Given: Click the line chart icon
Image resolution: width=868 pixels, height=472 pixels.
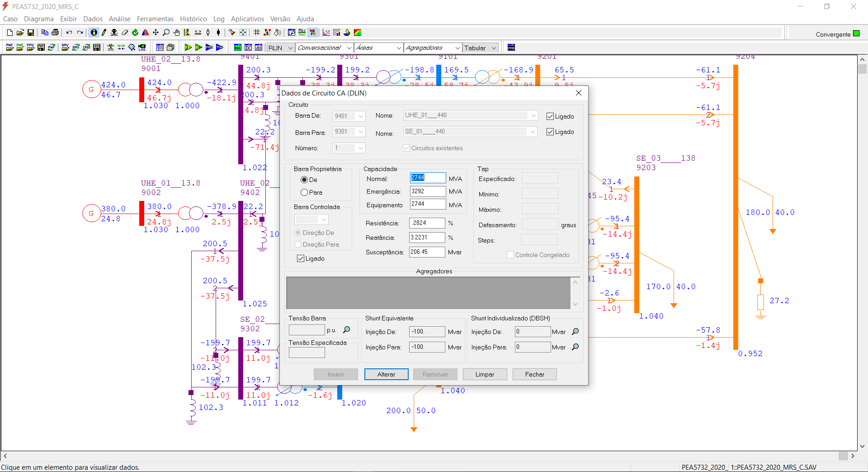Looking at the screenshot, I should click(x=326, y=33).
